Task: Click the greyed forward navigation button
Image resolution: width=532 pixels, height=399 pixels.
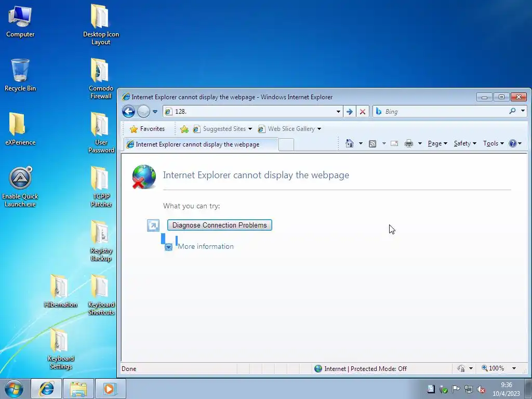Action: tap(143, 111)
